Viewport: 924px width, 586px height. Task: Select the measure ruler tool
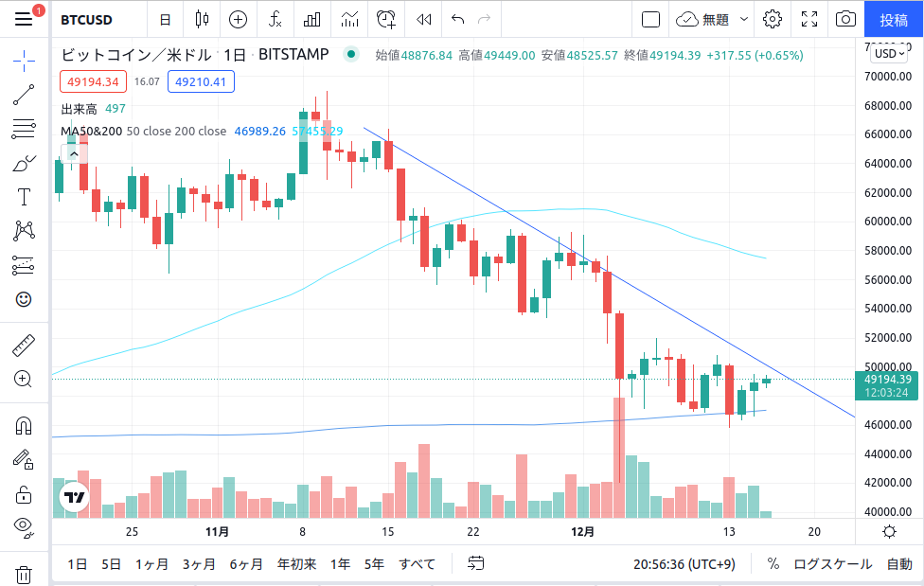pos(24,345)
